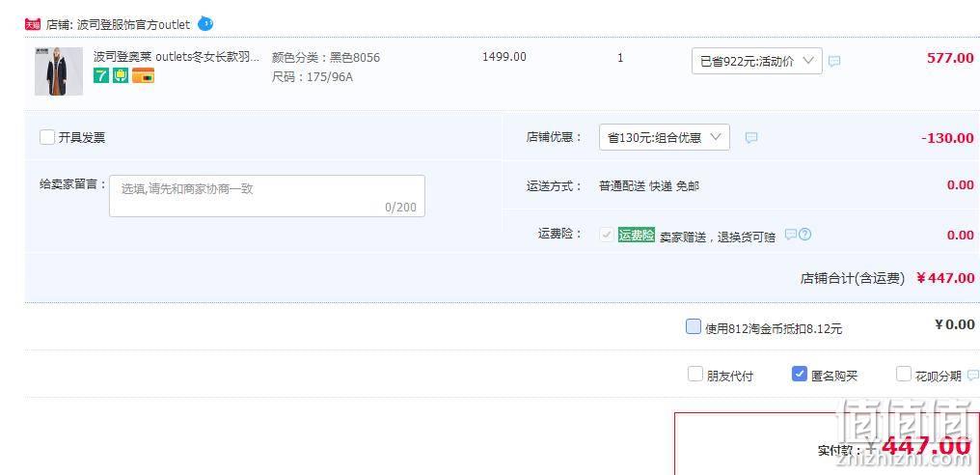Viewport: 980px width, 475px height.
Task: Click the 颜色分类：黑色8056 text
Action: click(326, 58)
